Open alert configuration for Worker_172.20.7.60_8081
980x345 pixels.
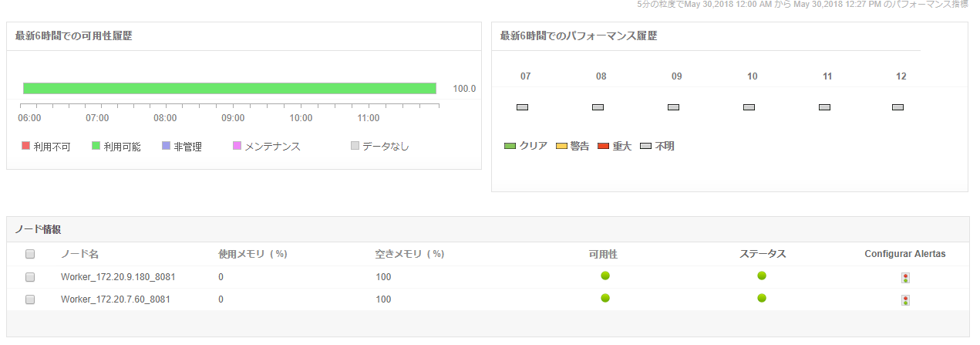tap(905, 300)
